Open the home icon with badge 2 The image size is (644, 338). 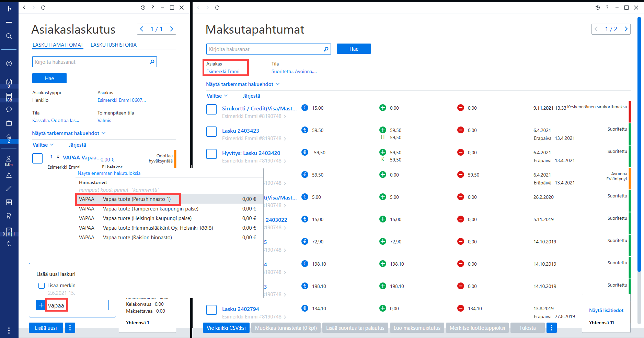(9, 138)
